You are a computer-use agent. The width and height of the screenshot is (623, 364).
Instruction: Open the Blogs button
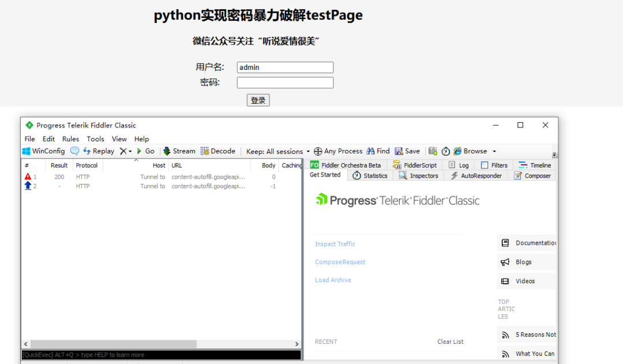point(527,262)
